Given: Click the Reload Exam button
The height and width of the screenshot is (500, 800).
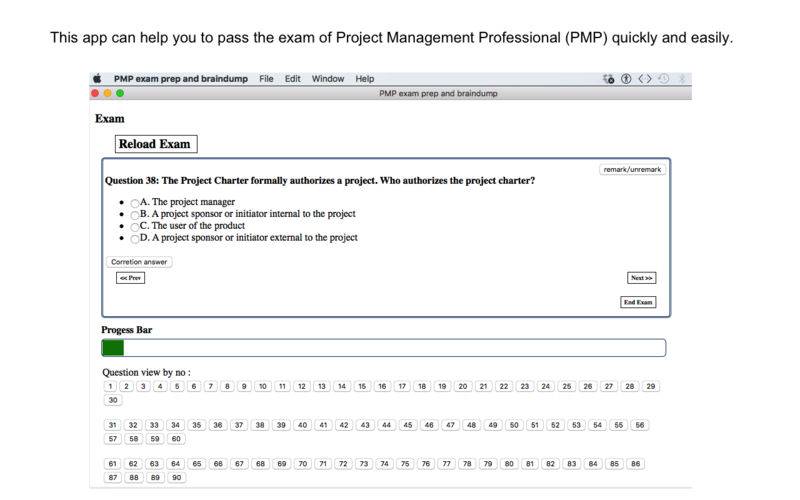Looking at the screenshot, I should point(156,144).
